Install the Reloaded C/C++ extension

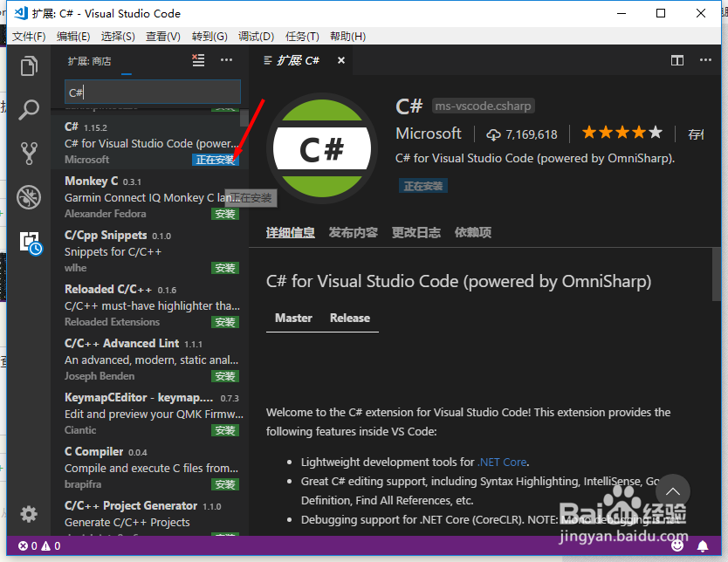click(x=225, y=322)
